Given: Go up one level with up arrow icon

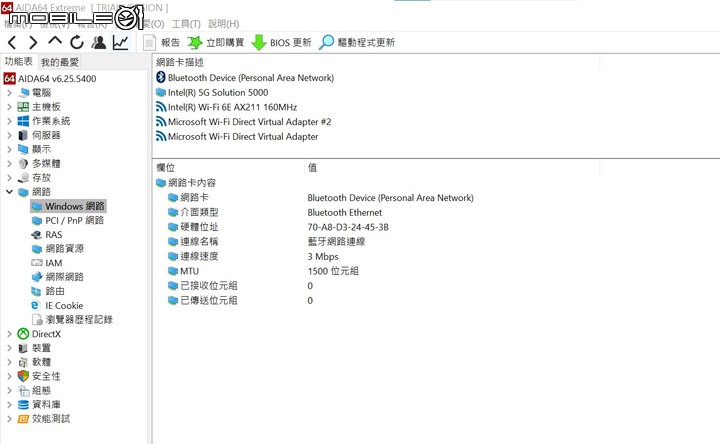Looking at the screenshot, I should pos(55,41).
